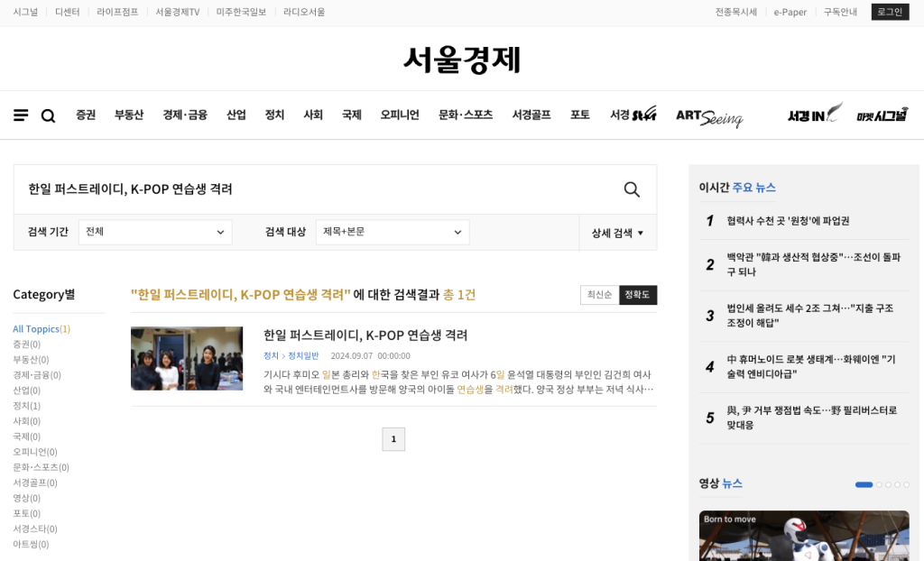This screenshot has width=924, height=561.
Task: Open the 디센터 top link
Action: click(67, 12)
